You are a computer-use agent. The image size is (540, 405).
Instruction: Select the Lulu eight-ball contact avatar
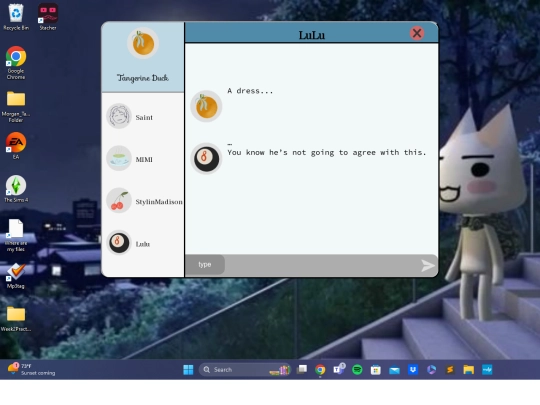[x=119, y=243]
